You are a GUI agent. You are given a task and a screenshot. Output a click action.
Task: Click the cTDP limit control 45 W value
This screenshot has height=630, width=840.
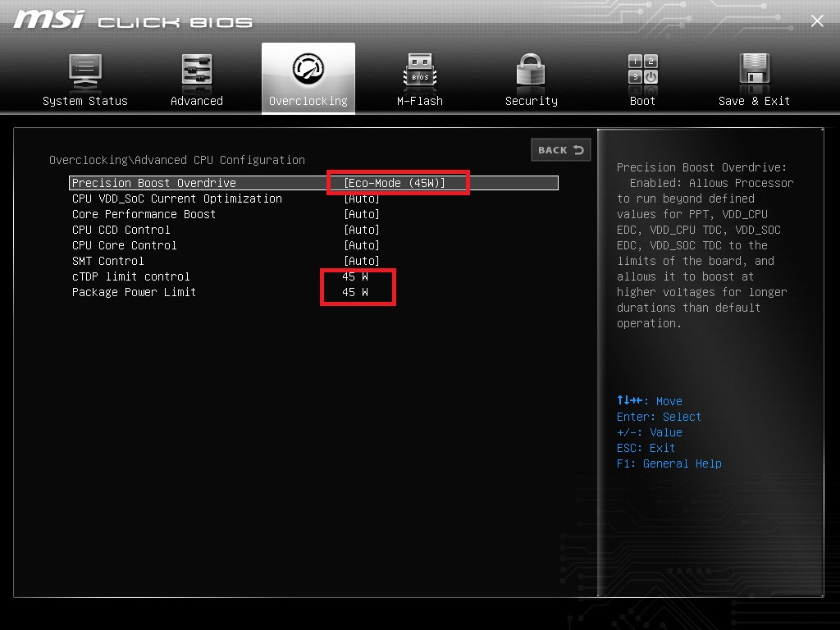[x=355, y=276]
